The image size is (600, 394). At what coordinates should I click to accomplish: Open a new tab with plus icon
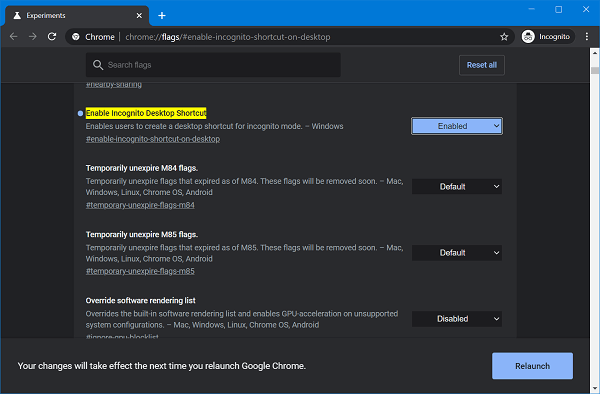tap(162, 15)
